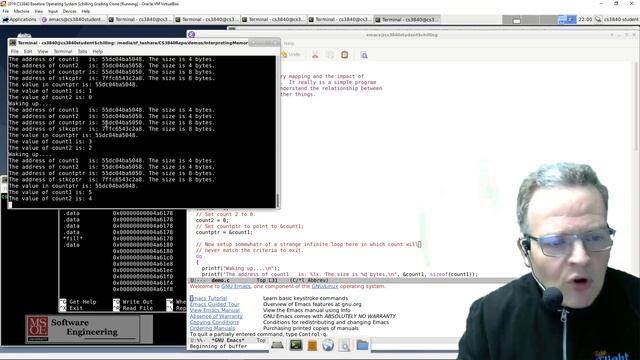Image resolution: width=640 pixels, height=360 pixels.
Task: Click the Emacs cut (scissors) toolbar icon
Action: coord(315,55)
